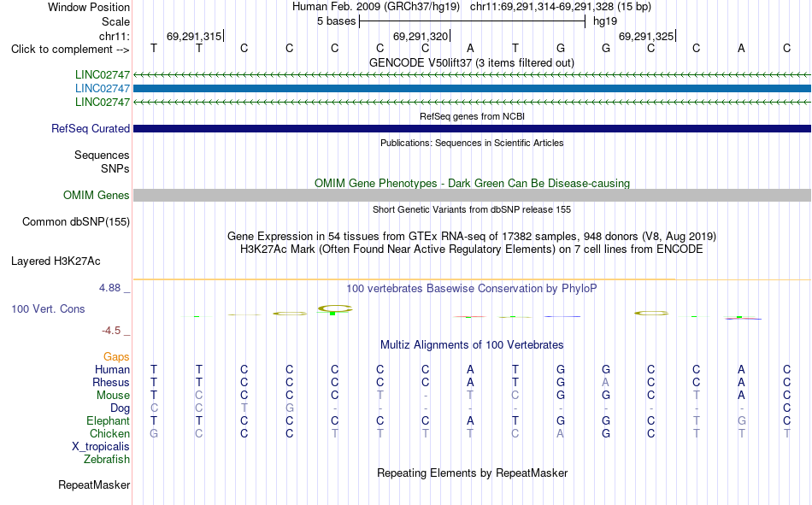Click the RepeatMasker track label
The width and height of the screenshot is (812, 505).
point(94,485)
